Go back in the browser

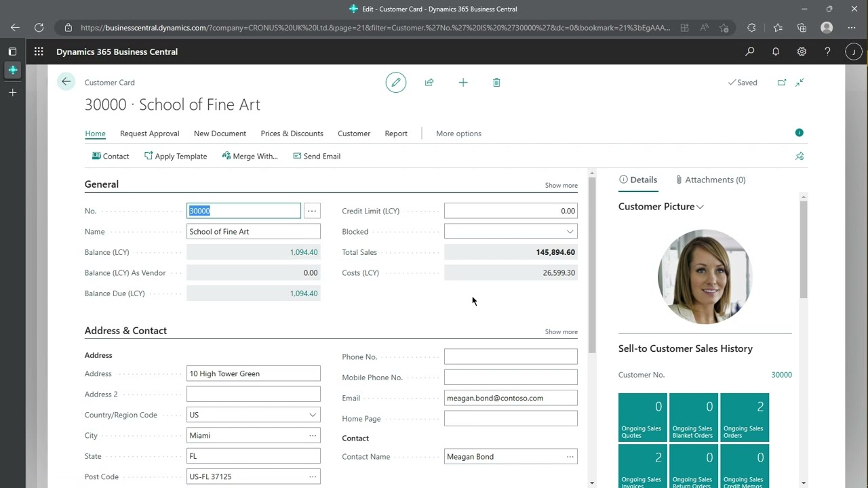click(15, 28)
